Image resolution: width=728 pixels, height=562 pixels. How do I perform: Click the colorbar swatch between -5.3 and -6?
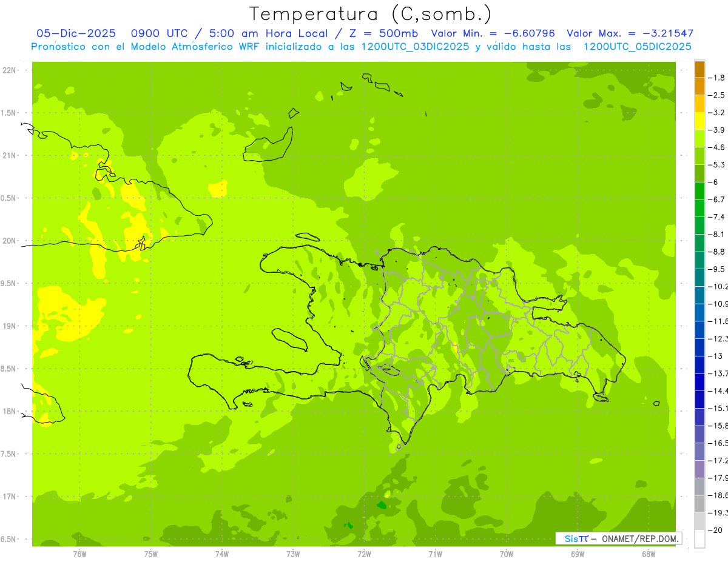[699, 173]
